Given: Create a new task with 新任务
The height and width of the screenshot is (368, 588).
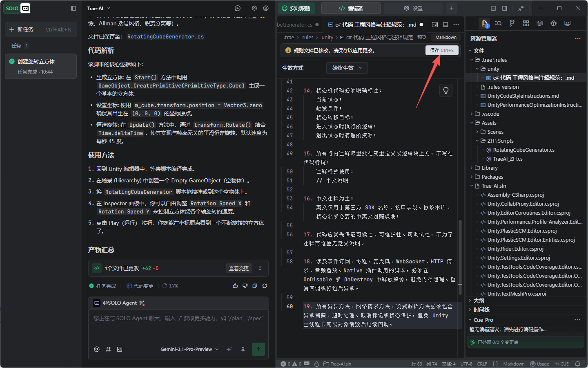Looking at the screenshot, I should (40, 29).
